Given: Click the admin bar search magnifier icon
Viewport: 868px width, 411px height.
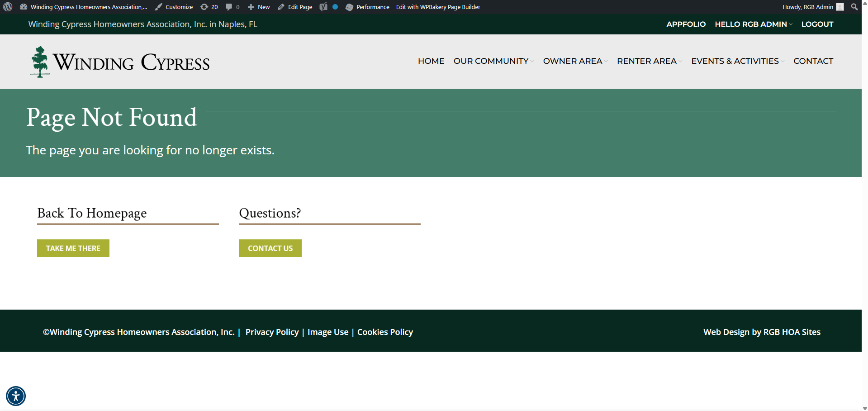Looking at the screenshot, I should tap(854, 7).
